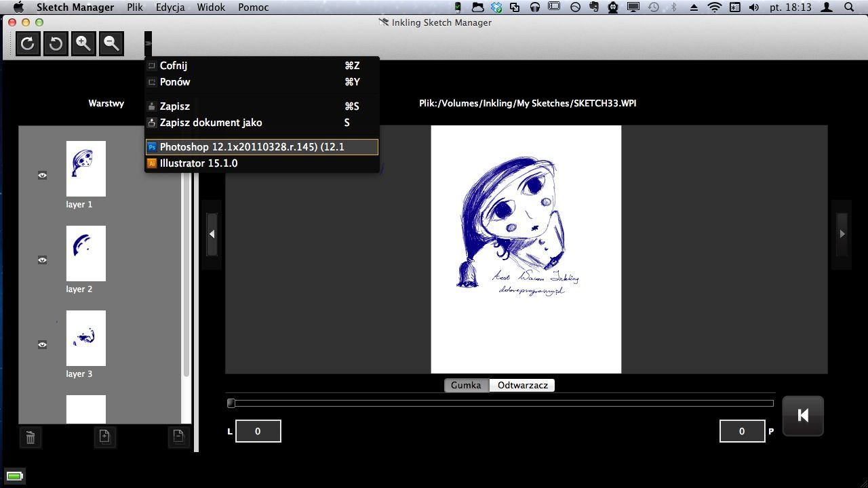868x488 pixels.
Task: Open the Pomoc menu
Action: tap(254, 7)
